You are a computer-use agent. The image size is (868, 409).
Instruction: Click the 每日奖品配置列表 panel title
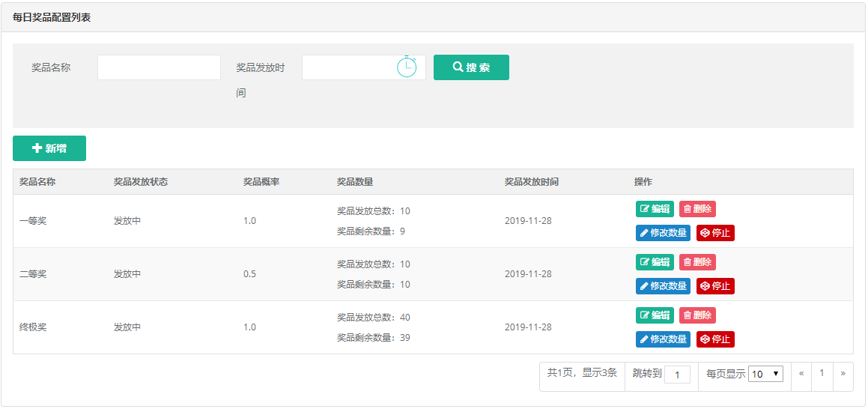pyautogui.click(x=52, y=18)
